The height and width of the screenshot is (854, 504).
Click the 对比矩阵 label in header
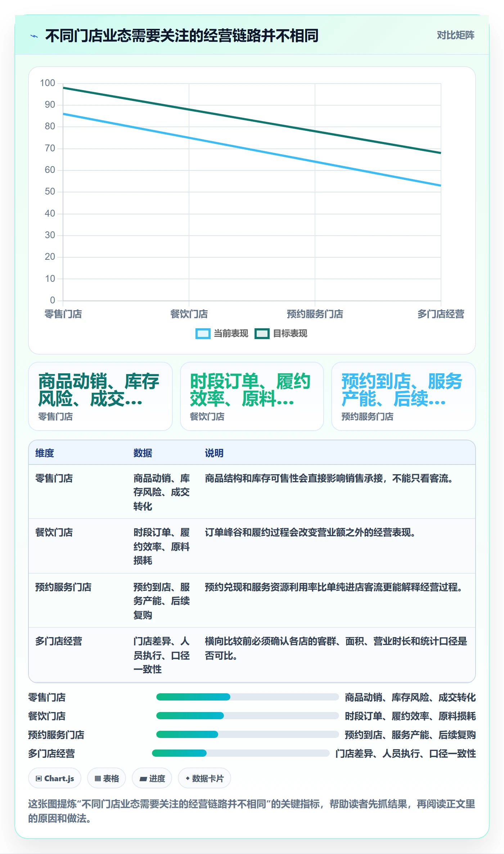455,35
